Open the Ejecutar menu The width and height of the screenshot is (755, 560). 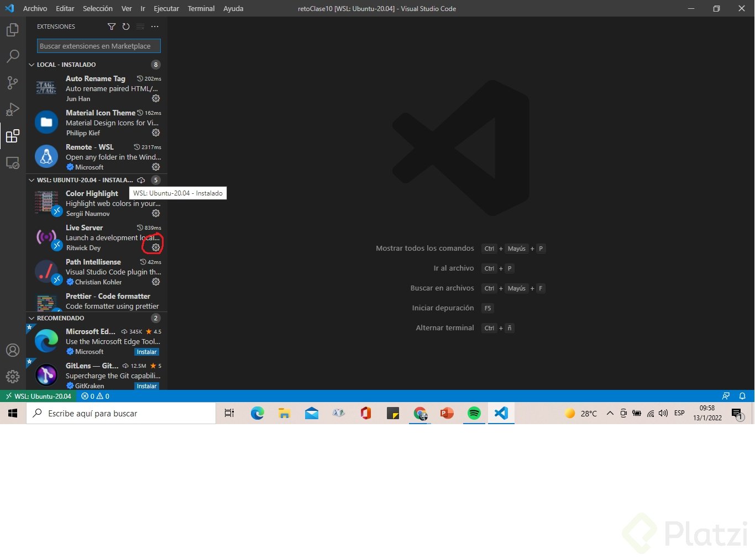pyautogui.click(x=166, y=8)
